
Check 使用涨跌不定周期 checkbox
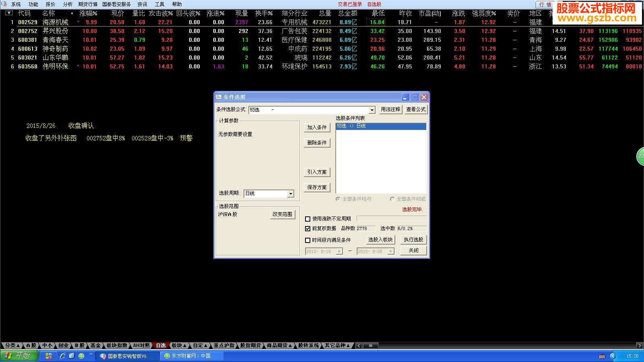coord(308,219)
